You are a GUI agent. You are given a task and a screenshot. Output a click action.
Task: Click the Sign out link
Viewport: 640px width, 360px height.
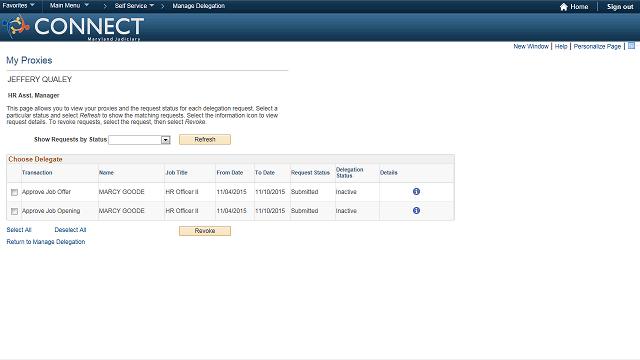[x=620, y=7]
